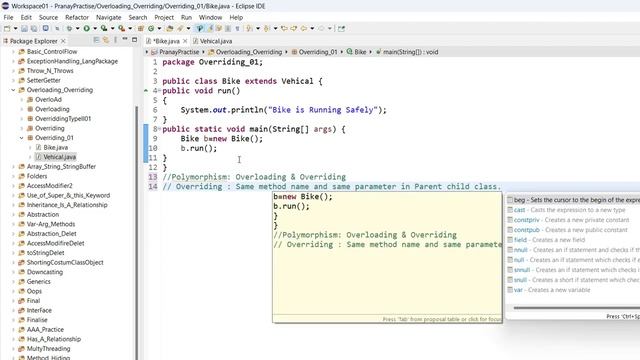Open the Debug configurations dropdown arrow
640x360 pixels.
tap(77, 29)
